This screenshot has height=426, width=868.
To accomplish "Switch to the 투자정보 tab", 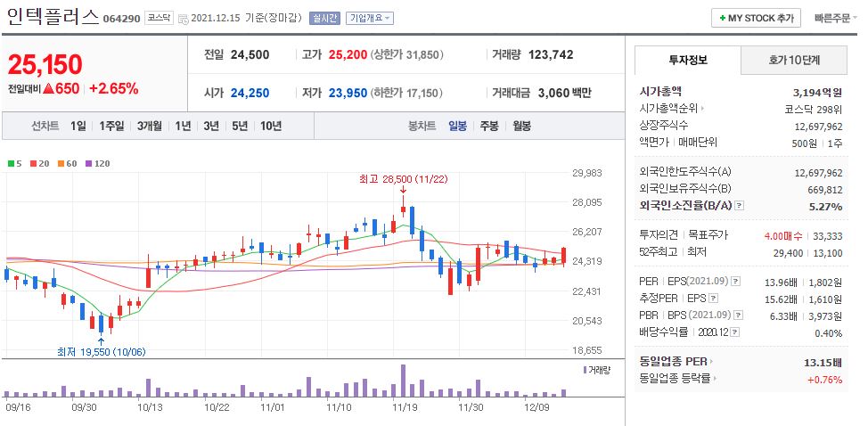I will [687, 61].
